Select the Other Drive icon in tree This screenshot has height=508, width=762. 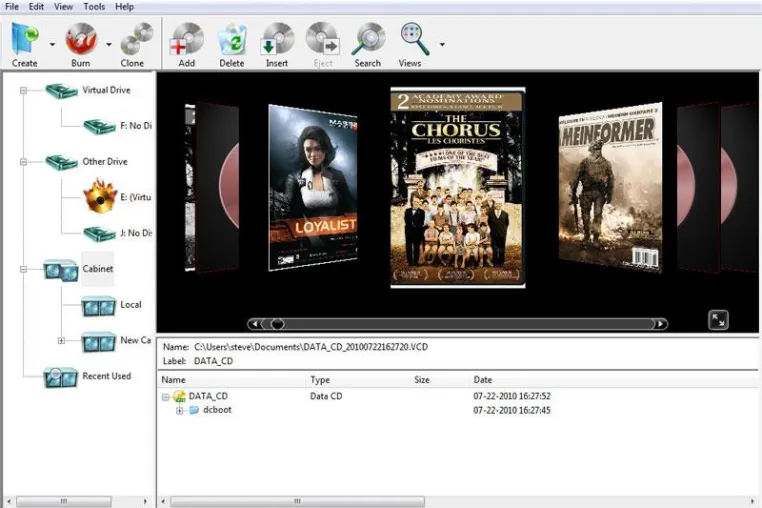point(61,162)
